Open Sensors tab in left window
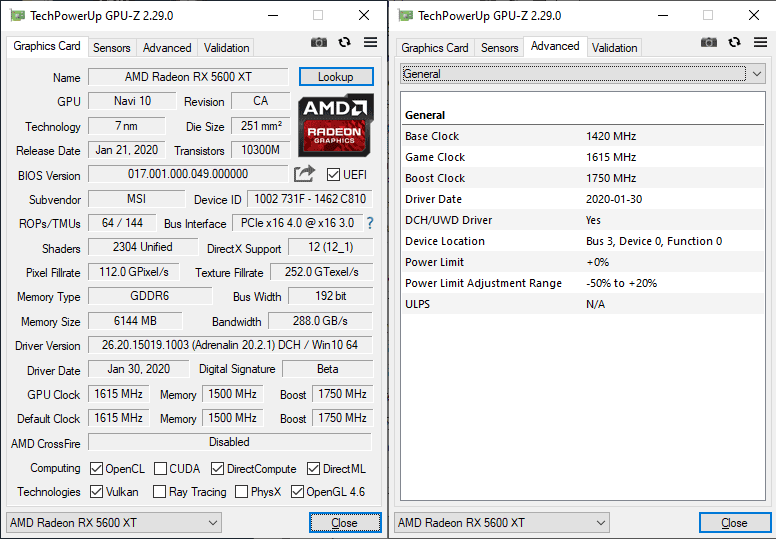 coord(112,48)
